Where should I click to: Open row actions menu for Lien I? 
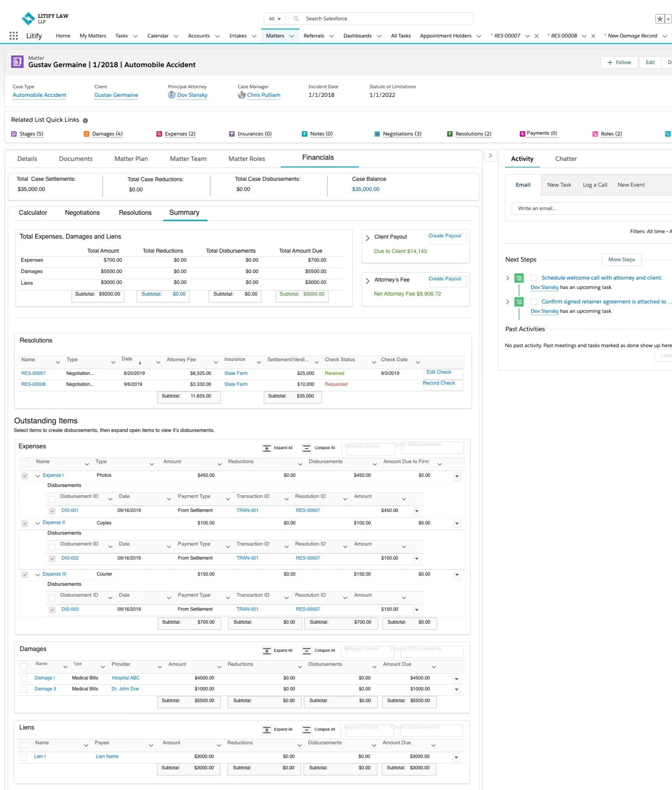456,758
